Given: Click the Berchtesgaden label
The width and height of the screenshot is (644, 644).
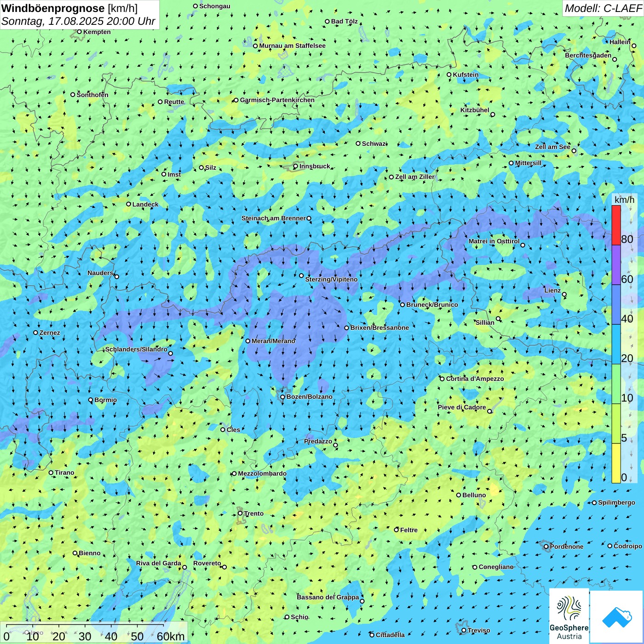Looking at the screenshot, I should click(x=588, y=55).
